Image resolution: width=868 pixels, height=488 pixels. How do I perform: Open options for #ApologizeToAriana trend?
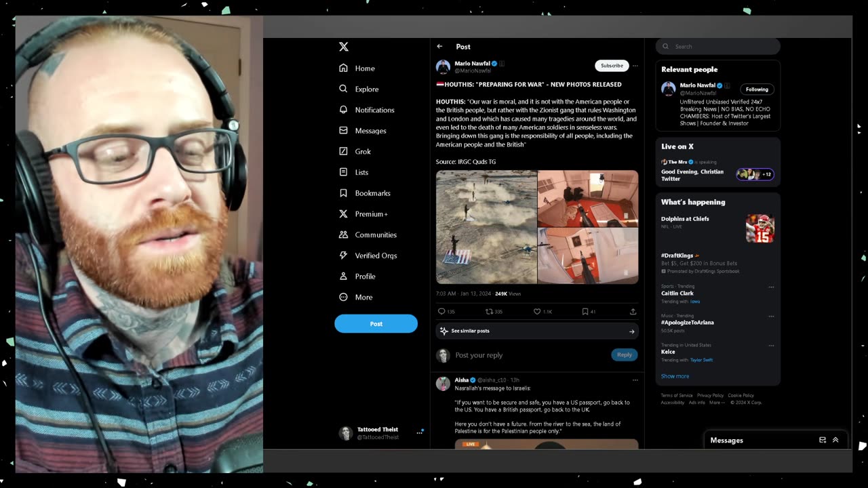(771, 317)
